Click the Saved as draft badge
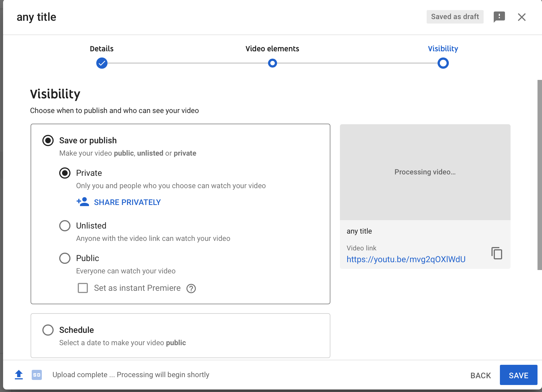This screenshot has height=392, width=542. [x=455, y=17]
